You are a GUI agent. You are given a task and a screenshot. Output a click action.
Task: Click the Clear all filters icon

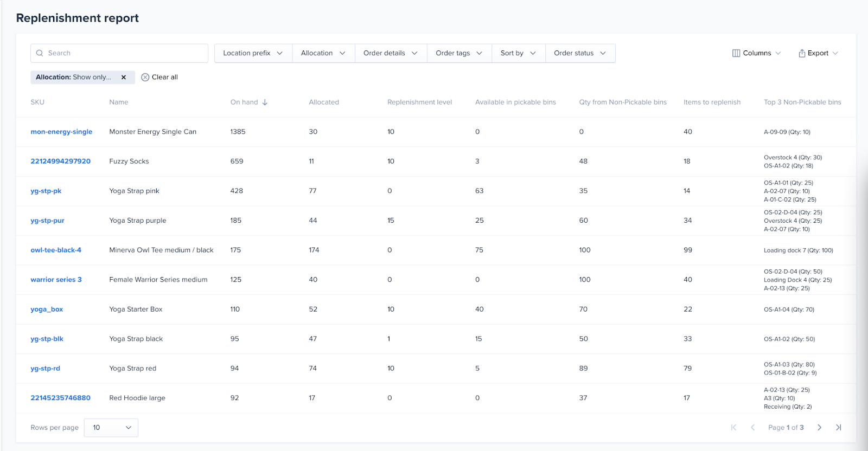145,78
